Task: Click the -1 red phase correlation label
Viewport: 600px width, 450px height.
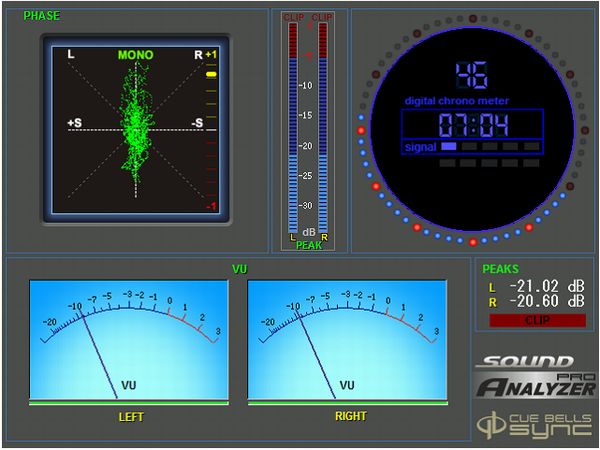Action: click(x=211, y=206)
